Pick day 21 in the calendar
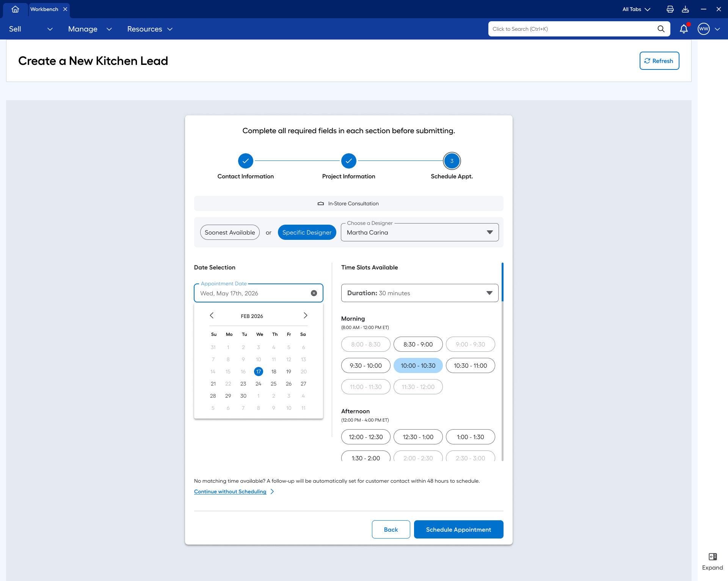The height and width of the screenshot is (581, 728). [213, 384]
